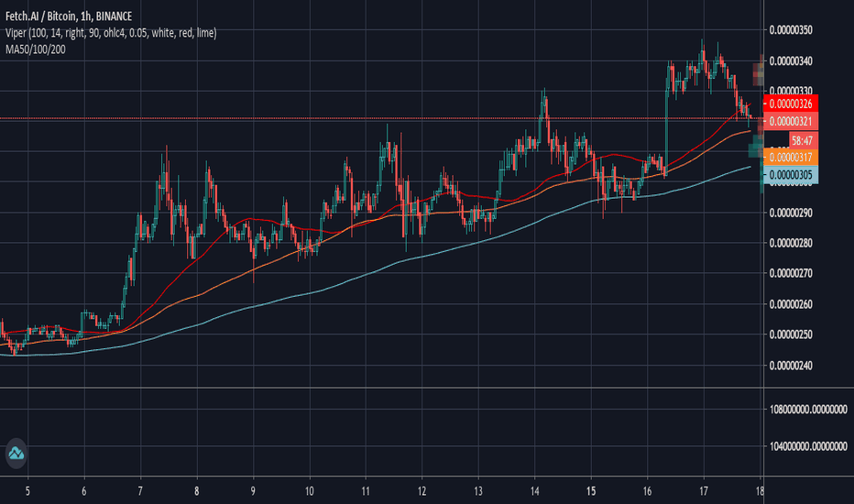Click date label 12 on time axis
The width and height of the screenshot is (854, 504).
[x=422, y=491]
